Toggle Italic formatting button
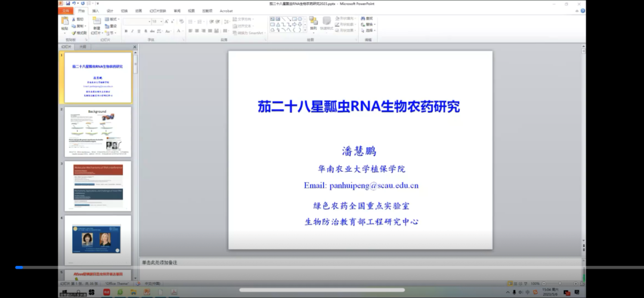This screenshot has height=298, width=644. pos(132,31)
